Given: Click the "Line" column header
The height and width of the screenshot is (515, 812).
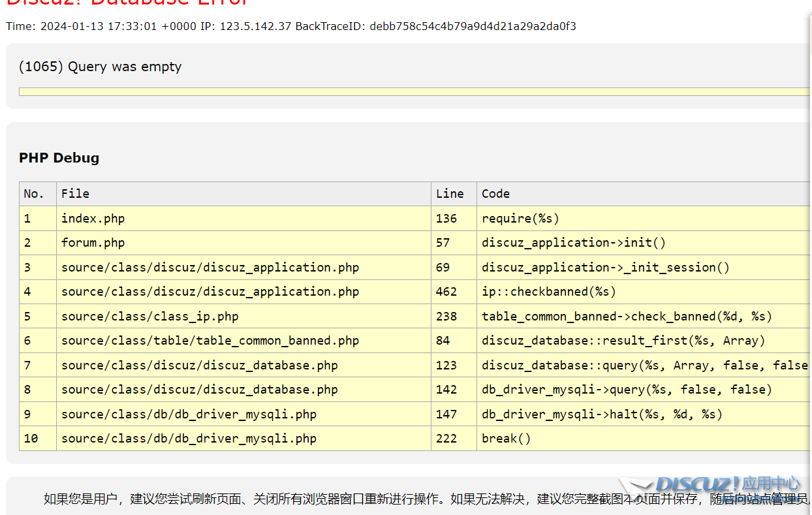Looking at the screenshot, I should coord(450,194).
